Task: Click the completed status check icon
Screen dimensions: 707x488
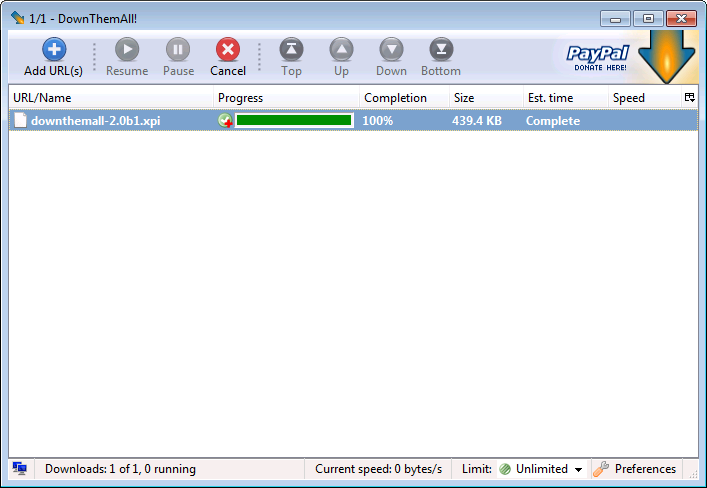Action: (225, 120)
